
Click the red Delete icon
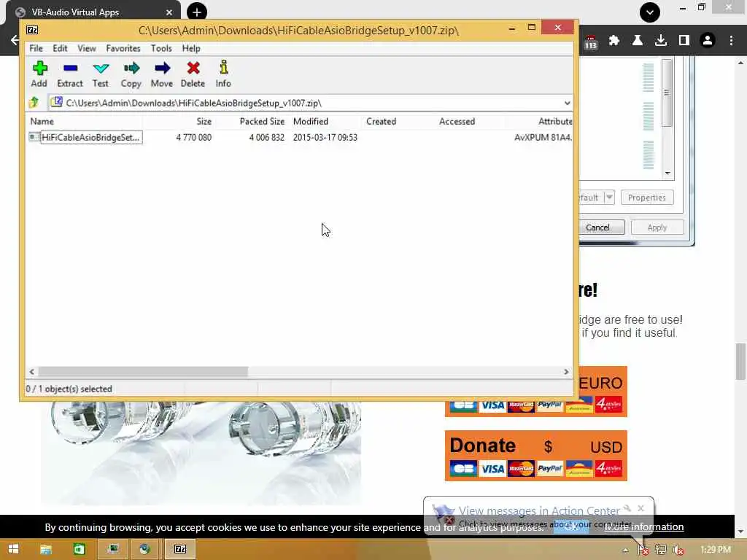pos(193,74)
